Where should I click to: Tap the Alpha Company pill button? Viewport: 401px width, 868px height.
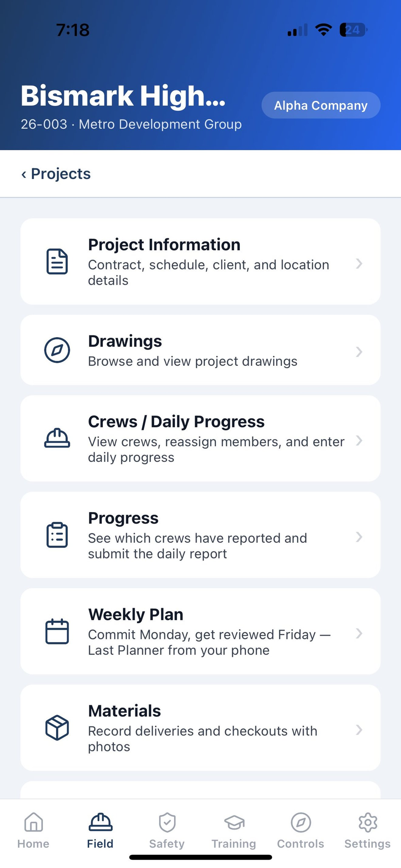[x=321, y=105]
